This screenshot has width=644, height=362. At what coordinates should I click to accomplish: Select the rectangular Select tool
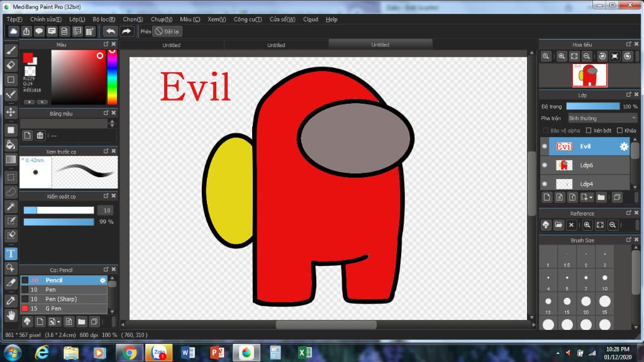coord(11,177)
